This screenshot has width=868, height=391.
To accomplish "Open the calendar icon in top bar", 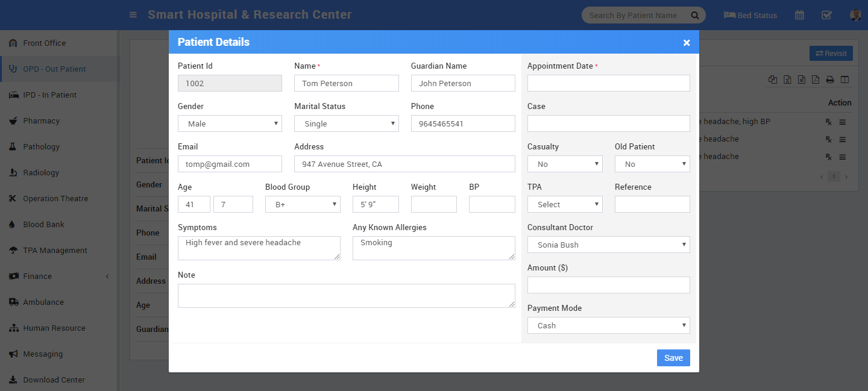I will 799,15.
